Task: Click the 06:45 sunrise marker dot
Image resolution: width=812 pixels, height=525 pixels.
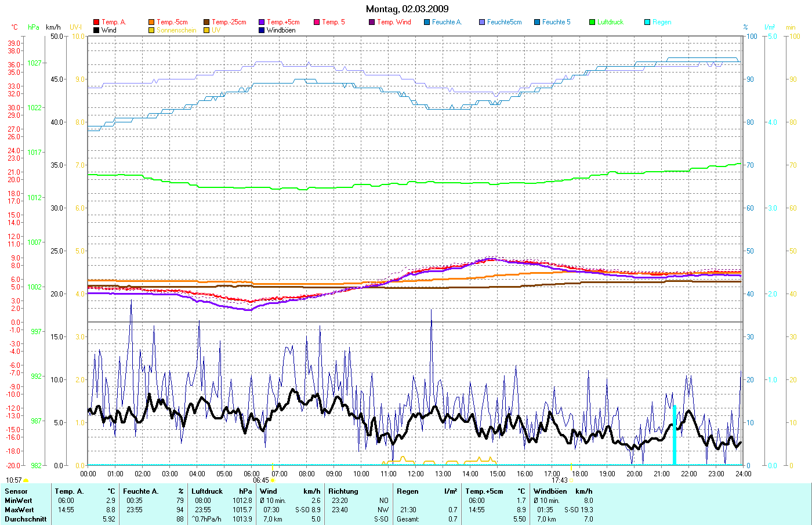Action: coord(273,480)
